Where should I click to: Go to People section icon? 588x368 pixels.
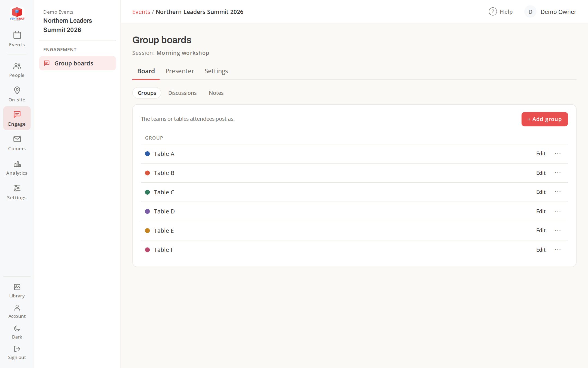[17, 66]
